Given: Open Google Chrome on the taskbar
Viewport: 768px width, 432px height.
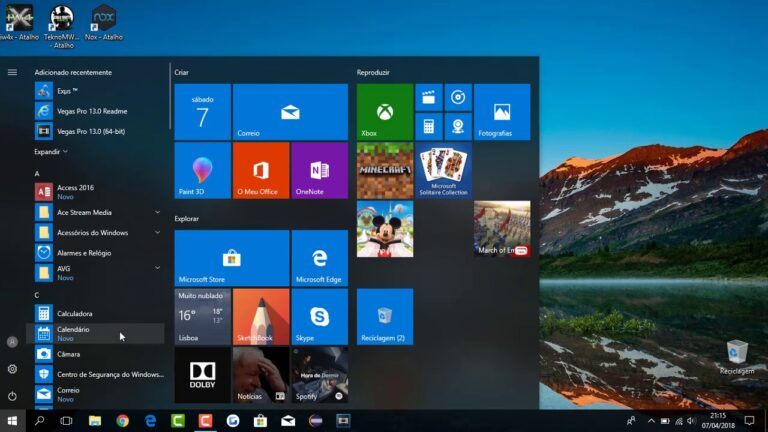Looking at the screenshot, I should pyautogui.click(x=122, y=421).
